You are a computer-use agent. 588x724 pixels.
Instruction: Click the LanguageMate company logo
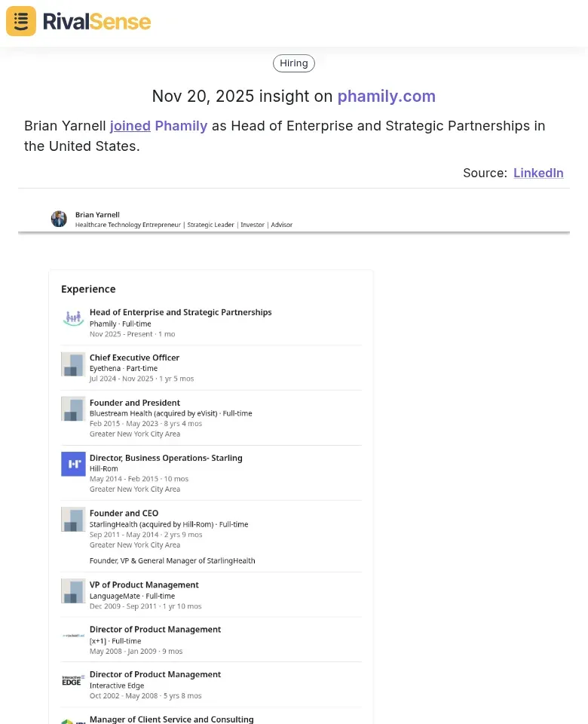[x=72, y=591]
